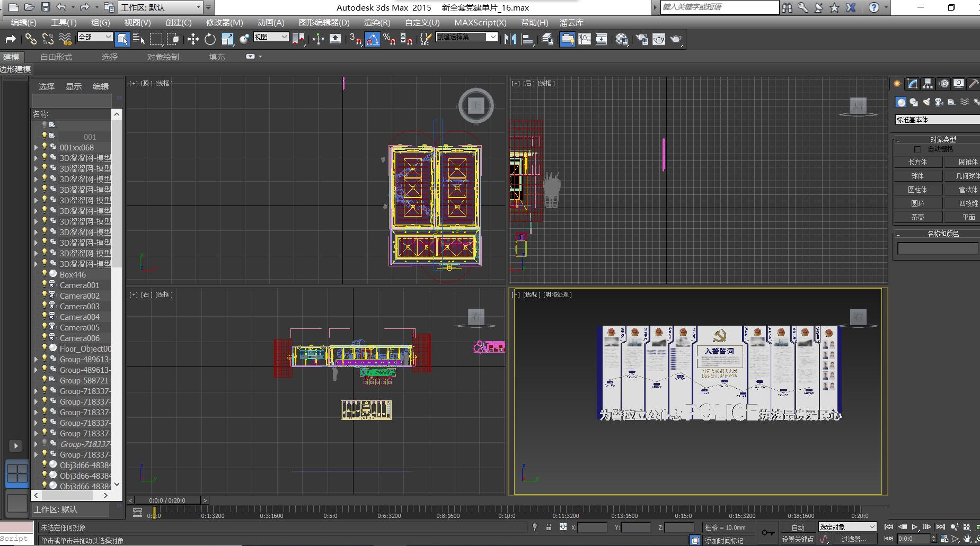This screenshot has width=980, height=546.
Task: Open the 渲染(R) menu
Action: [x=377, y=22]
